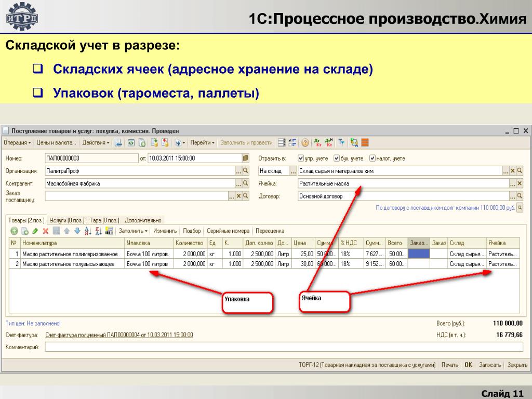This screenshot has width=532, height=399.
Task: Click the green pencil edit-row icon
Action: [35, 231]
